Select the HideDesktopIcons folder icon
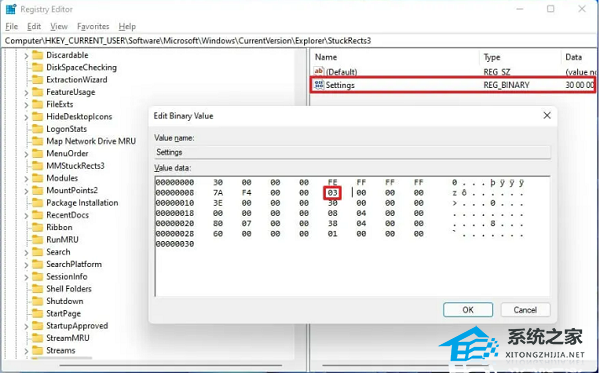 pyautogui.click(x=38, y=116)
